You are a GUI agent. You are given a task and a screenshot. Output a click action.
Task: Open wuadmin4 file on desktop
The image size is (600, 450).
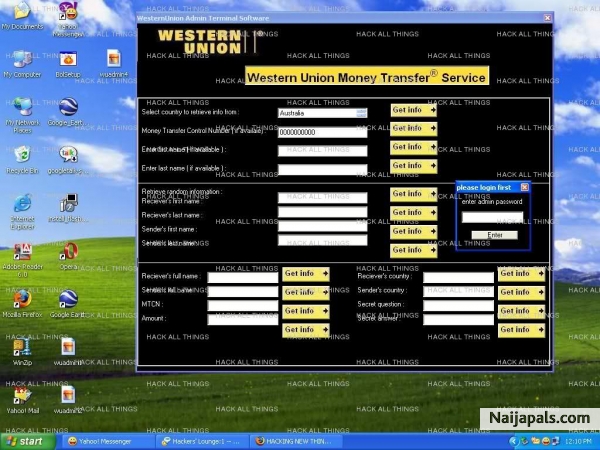[x=114, y=64]
